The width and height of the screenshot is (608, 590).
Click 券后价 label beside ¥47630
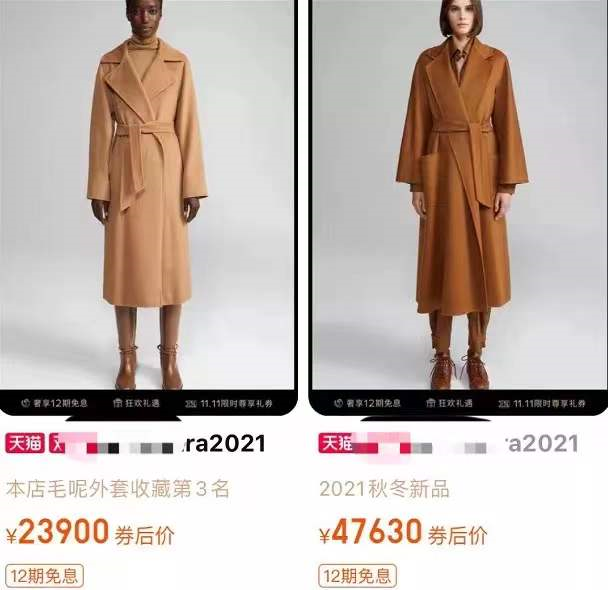coord(458,535)
